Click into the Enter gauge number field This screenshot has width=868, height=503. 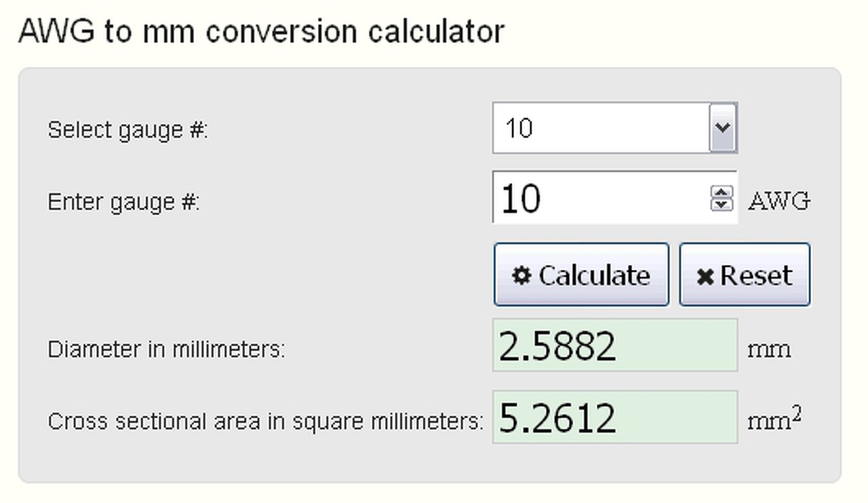click(x=601, y=199)
